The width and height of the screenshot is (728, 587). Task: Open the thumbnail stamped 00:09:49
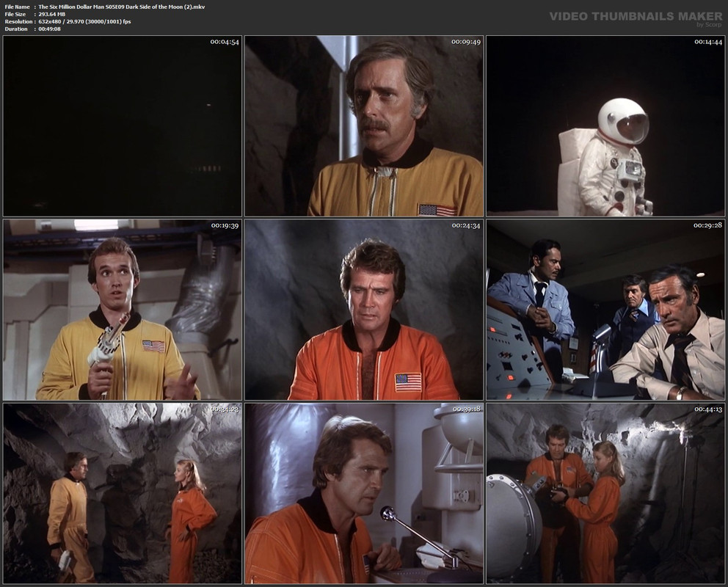click(x=364, y=125)
